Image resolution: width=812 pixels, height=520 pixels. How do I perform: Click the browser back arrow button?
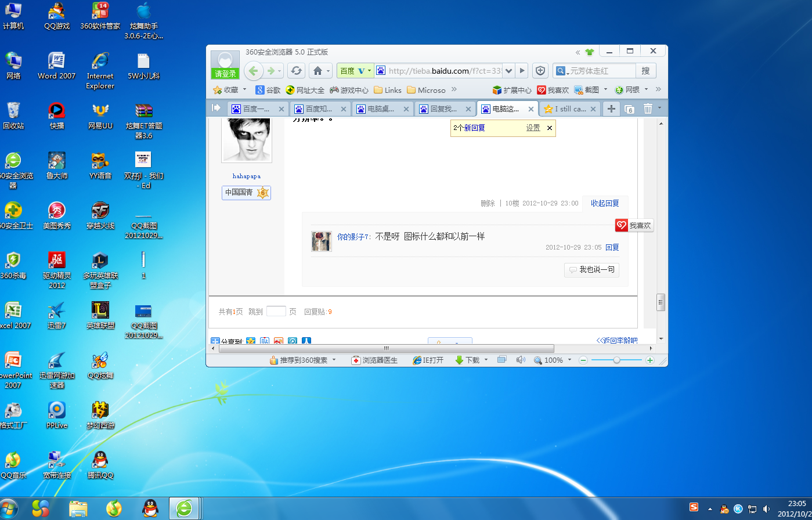pos(252,71)
